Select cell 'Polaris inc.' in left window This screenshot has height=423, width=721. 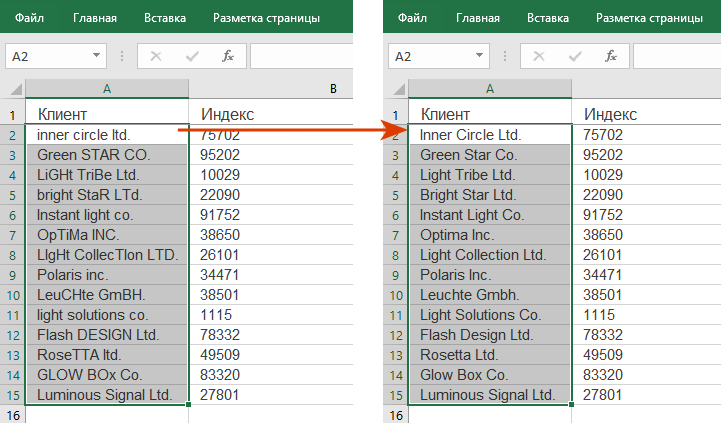(x=107, y=275)
